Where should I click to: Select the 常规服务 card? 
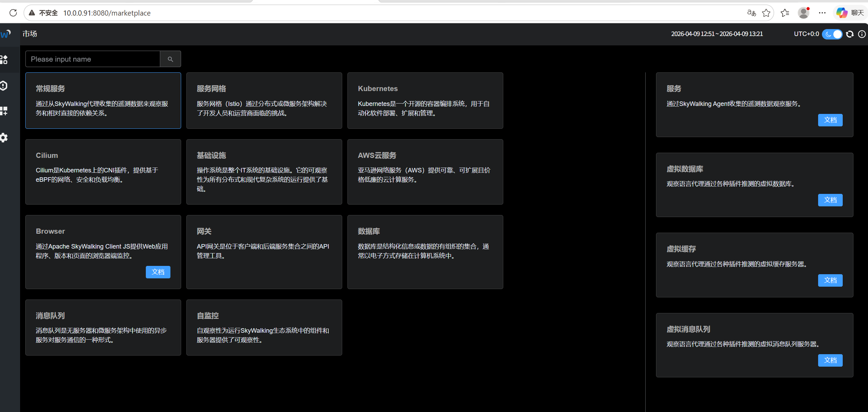pyautogui.click(x=103, y=100)
